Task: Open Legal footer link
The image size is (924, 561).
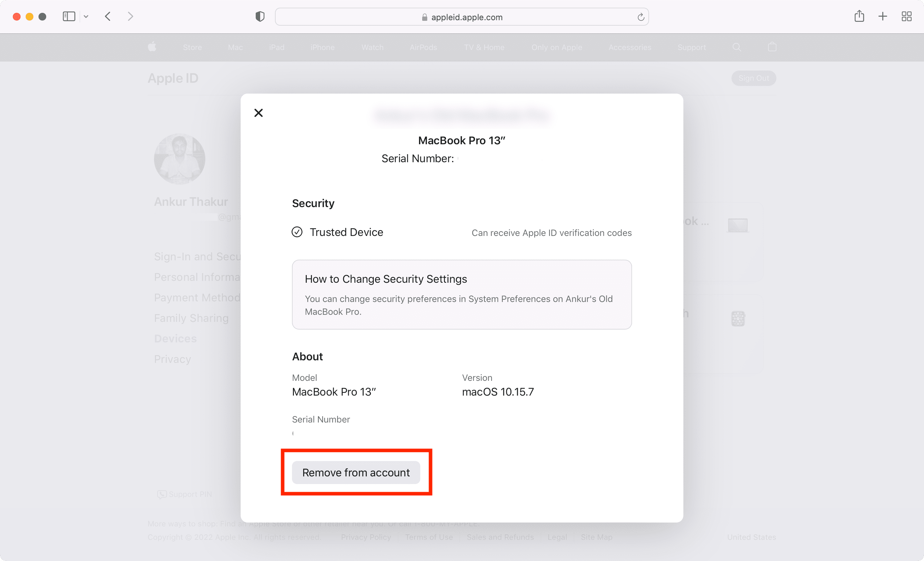Action: click(x=557, y=537)
